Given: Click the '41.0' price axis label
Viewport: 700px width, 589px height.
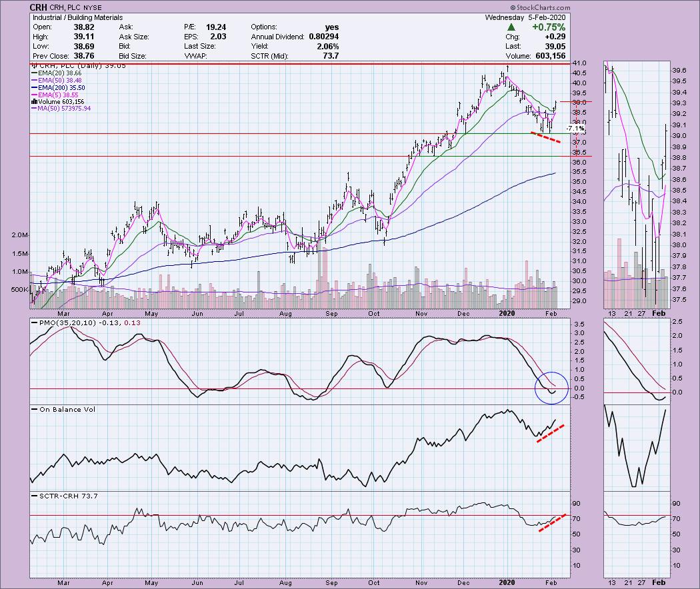Looking at the screenshot, I should click(x=581, y=63).
